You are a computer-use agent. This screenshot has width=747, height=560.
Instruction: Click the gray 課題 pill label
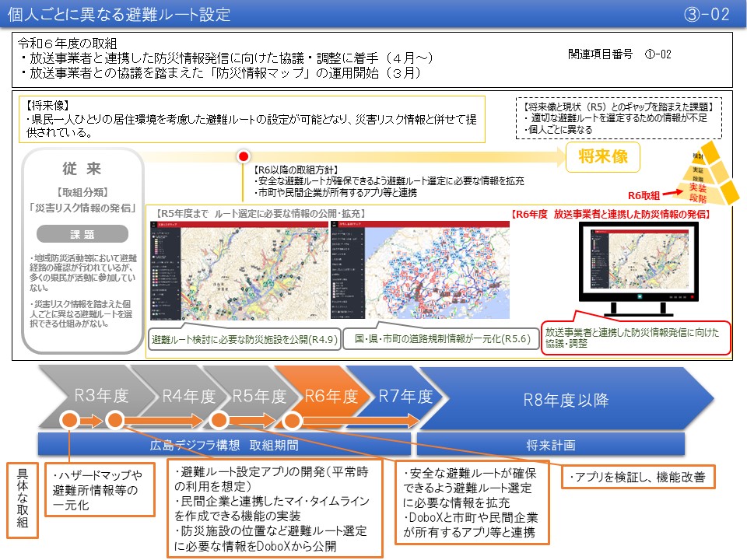click(82, 234)
